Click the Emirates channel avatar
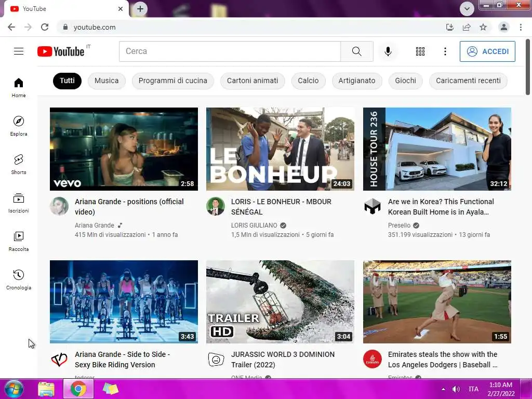Viewport: 532px width, 399px height. pyautogui.click(x=373, y=359)
